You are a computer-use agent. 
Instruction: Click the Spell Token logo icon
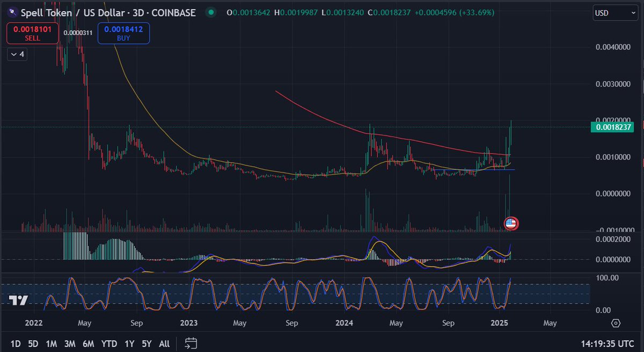12,12
